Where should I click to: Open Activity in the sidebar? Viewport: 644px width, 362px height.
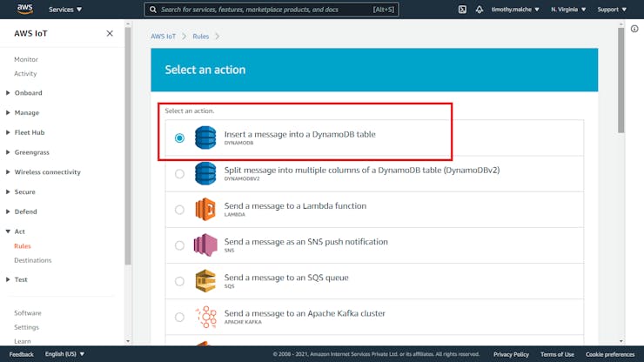coord(25,74)
